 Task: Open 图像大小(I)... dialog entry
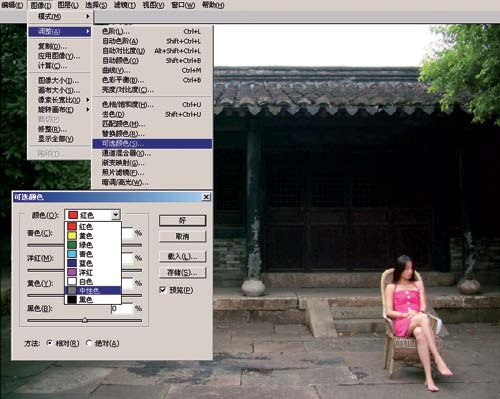(x=59, y=81)
